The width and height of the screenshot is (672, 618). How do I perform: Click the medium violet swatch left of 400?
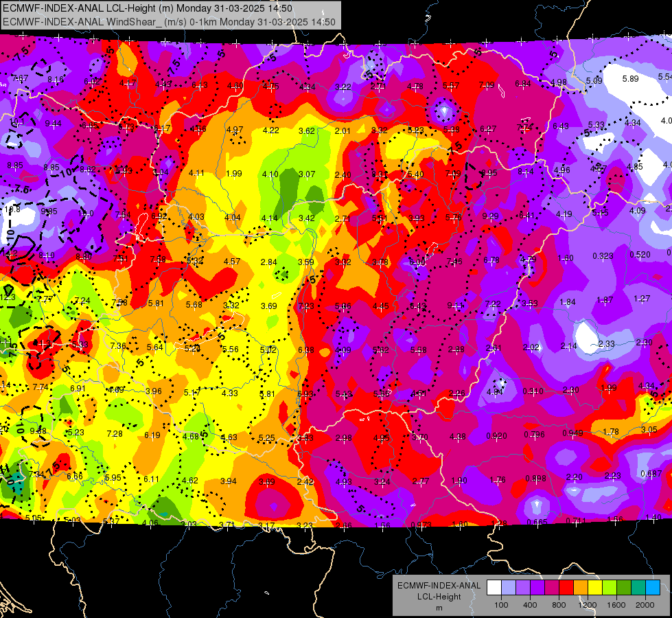click(523, 588)
